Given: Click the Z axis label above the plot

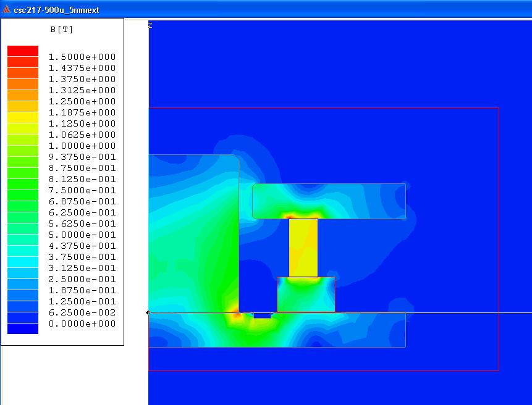Looking at the screenshot, I should [x=150, y=25].
